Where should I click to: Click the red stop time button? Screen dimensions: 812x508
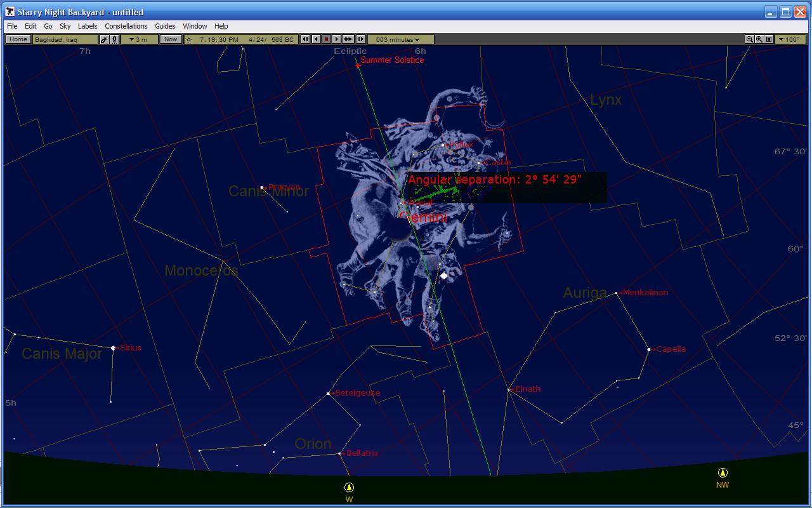click(x=327, y=39)
